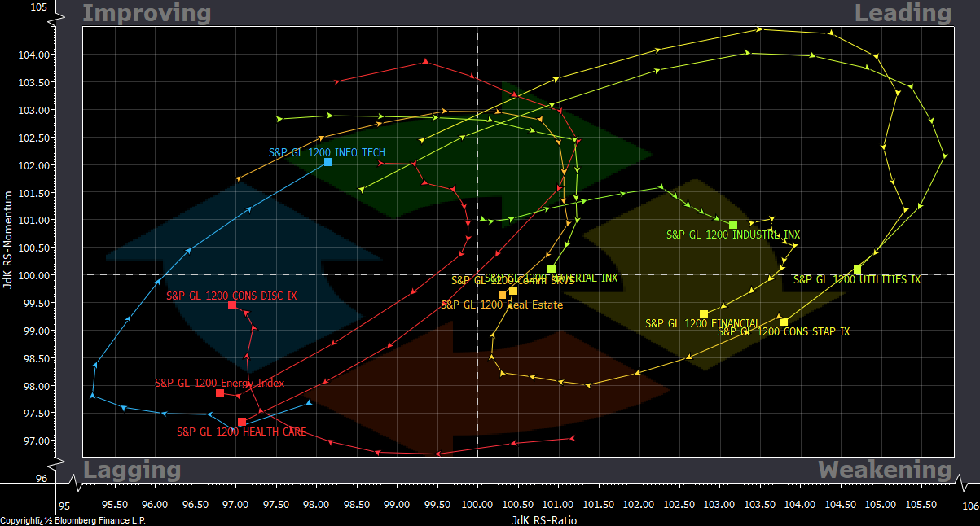Click the S&P GL 1200 INDUSTRL INX label
This screenshot has height=526, width=980.
tap(733, 235)
